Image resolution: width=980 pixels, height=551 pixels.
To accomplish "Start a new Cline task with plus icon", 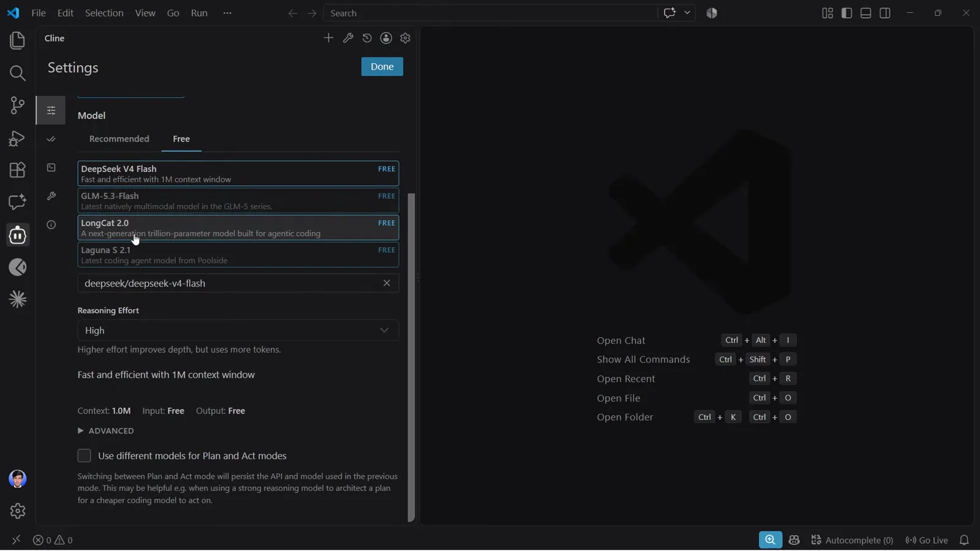I will point(329,38).
